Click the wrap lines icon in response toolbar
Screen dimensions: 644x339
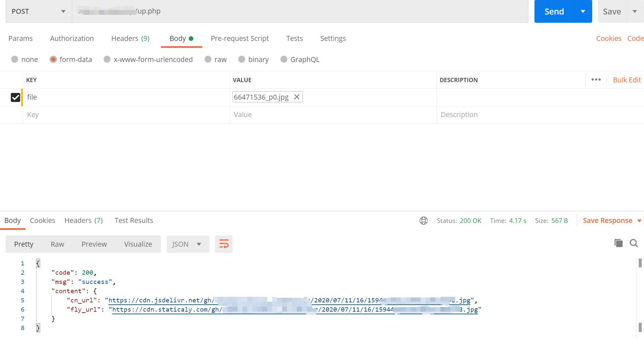224,244
